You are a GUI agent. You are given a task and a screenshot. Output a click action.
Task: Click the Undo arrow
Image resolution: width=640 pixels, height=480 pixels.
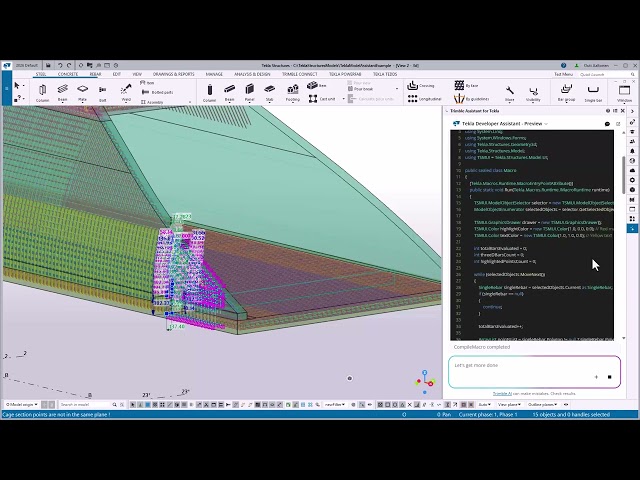[x=60, y=65]
